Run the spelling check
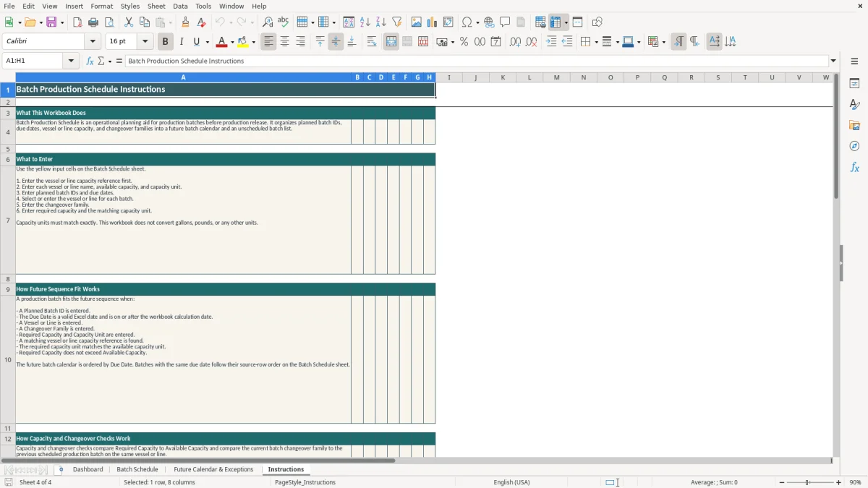 click(x=284, y=22)
